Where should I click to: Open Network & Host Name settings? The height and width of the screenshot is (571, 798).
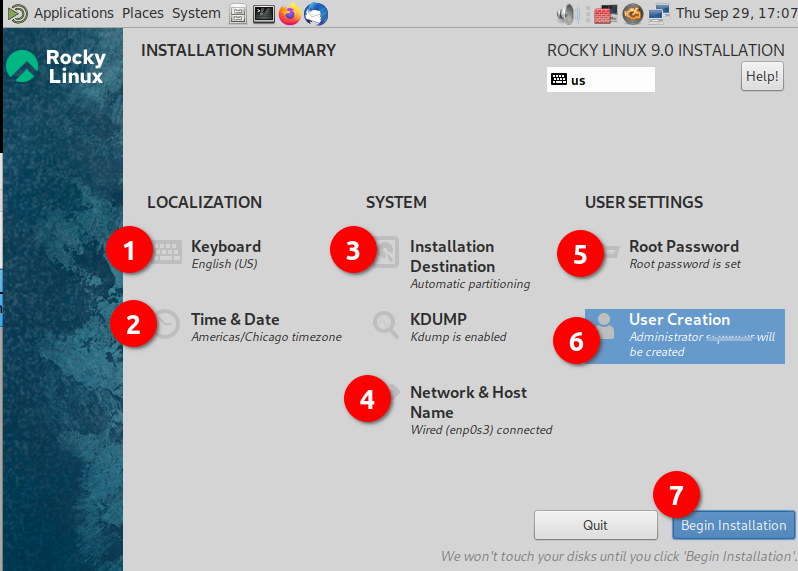[x=467, y=402]
